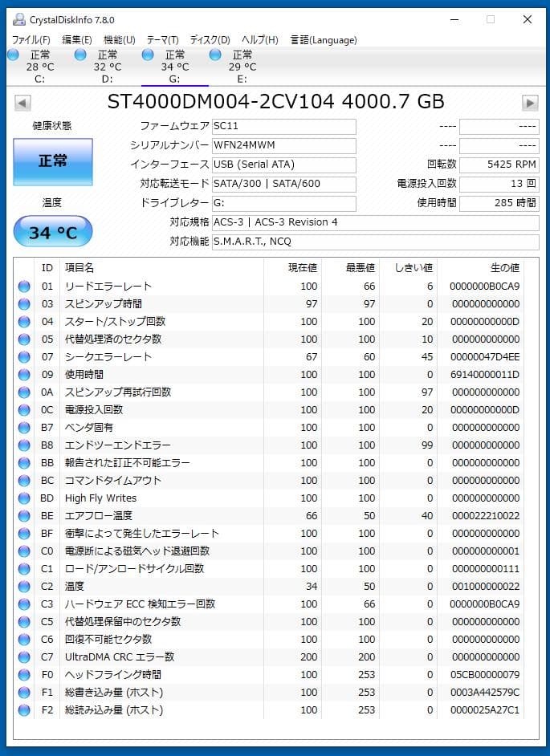
Task: Click status orb for drive G:
Action: tap(148, 55)
